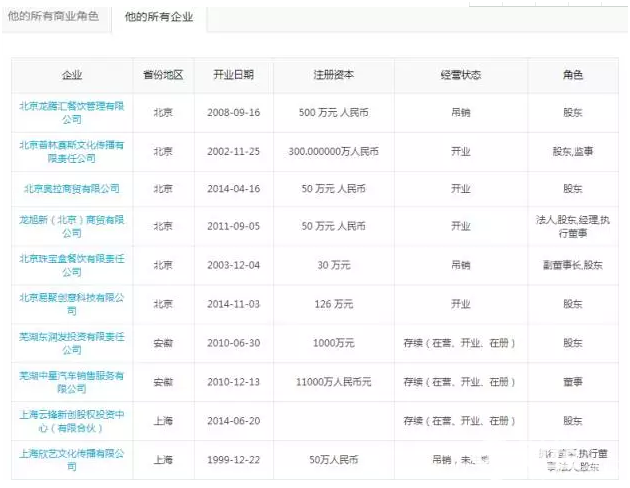Click role 股东,监事
Image resolution: width=630 pixels, height=488 pixels.
point(573,151)
